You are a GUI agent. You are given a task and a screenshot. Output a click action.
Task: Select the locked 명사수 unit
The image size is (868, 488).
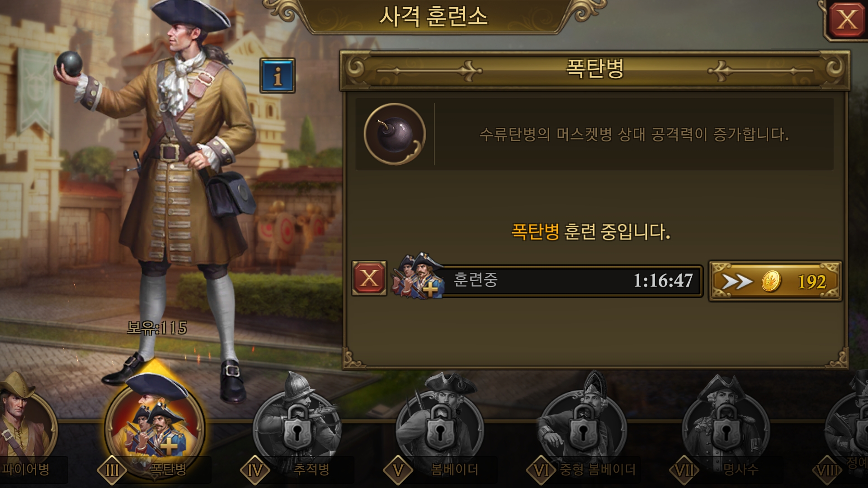[726, 427]
